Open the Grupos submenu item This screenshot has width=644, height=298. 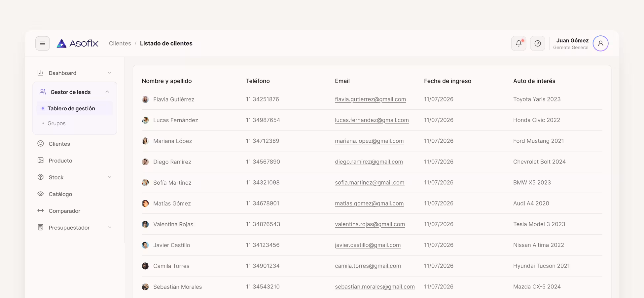coord(56,123)
